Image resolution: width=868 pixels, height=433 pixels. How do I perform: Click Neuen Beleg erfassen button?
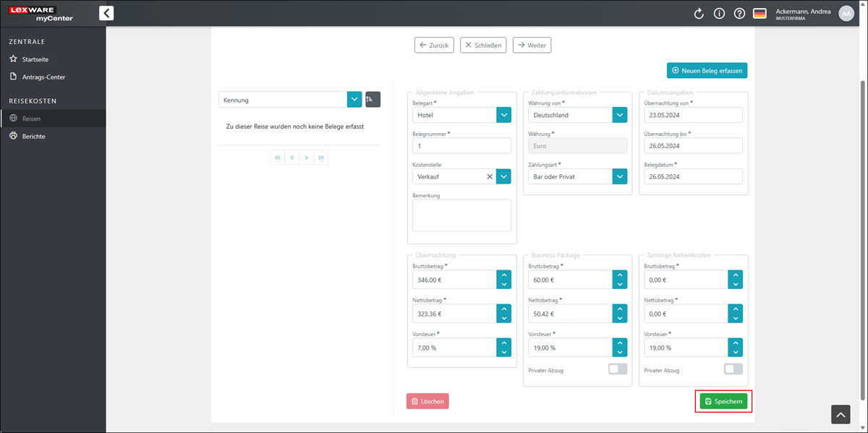coord(707,70)
